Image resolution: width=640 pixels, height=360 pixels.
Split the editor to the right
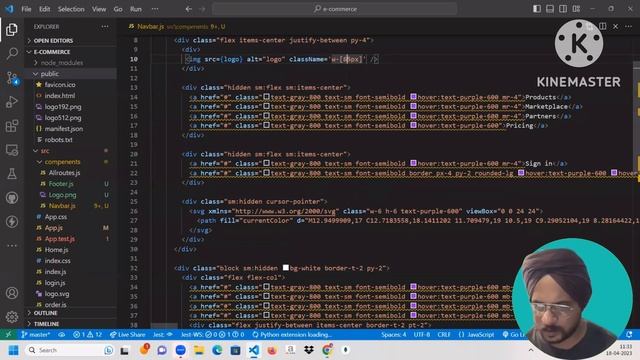pos(602,27)
